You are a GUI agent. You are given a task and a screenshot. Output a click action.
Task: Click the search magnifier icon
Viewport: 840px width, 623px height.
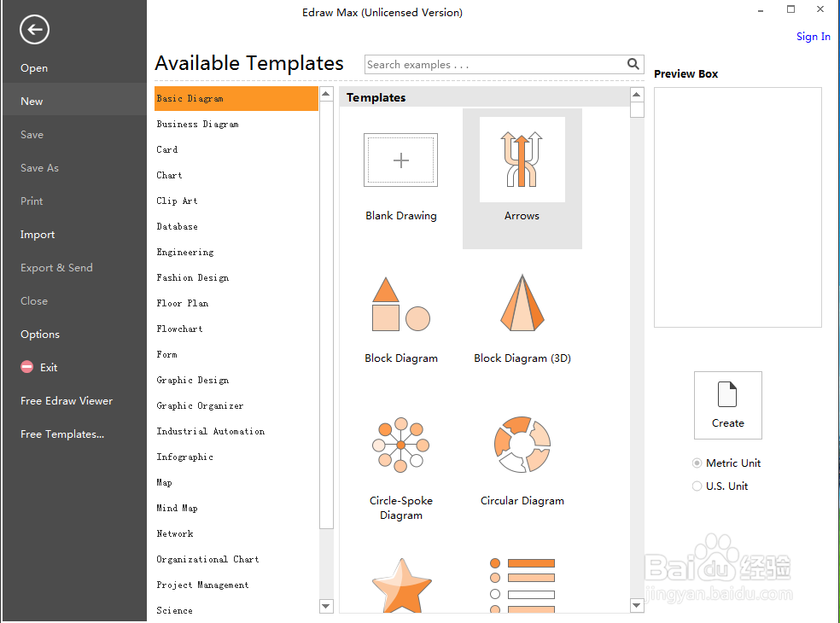pyautogui.click(x=633, y=64)
